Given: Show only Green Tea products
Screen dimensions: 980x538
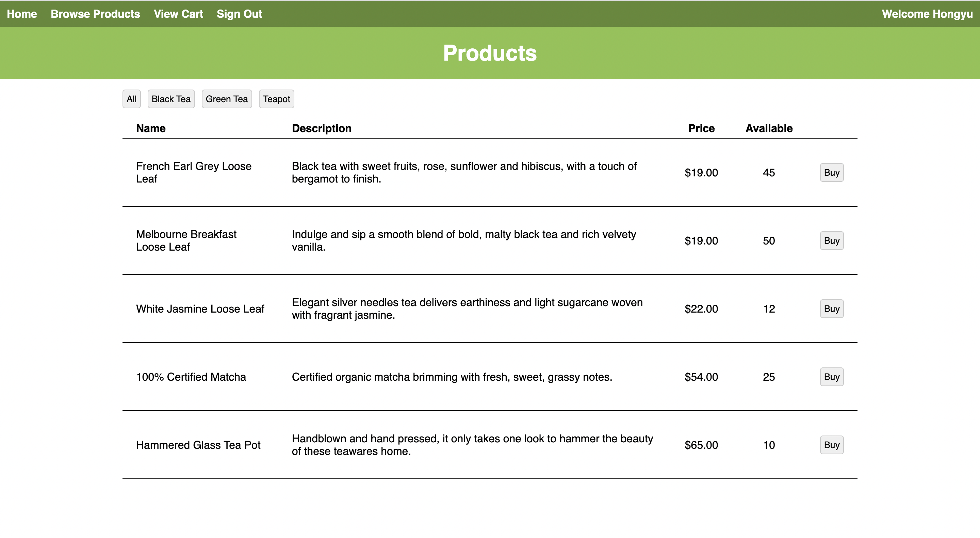Looking at the screenshot, I should (x=226, y=99).
